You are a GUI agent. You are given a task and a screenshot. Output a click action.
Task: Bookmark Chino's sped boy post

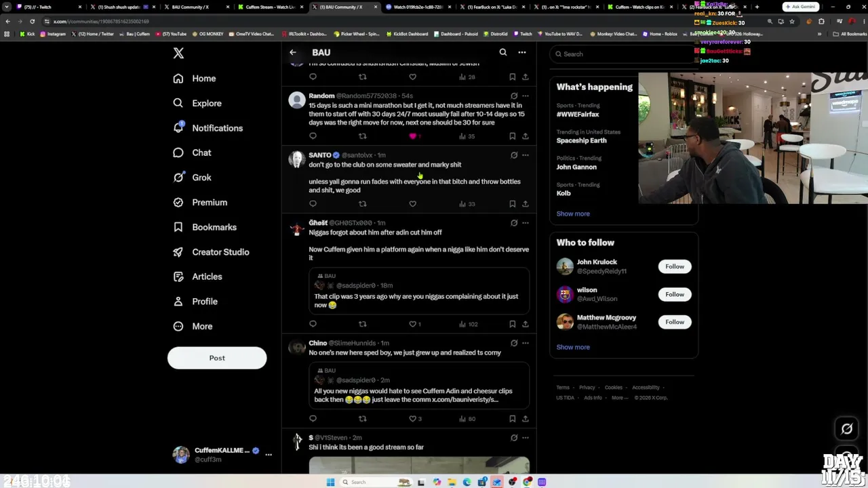click(512, 419)
